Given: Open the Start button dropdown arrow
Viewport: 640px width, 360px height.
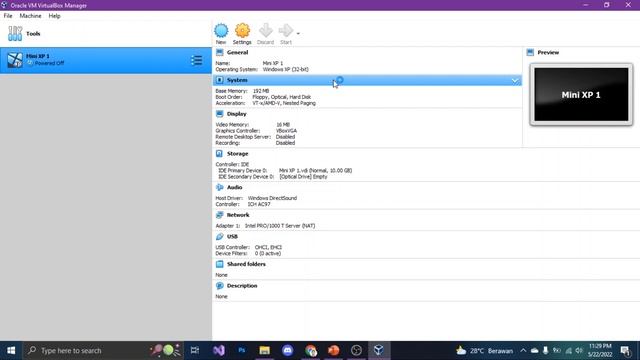Looking at the screenshot, I should pos(298,33).
